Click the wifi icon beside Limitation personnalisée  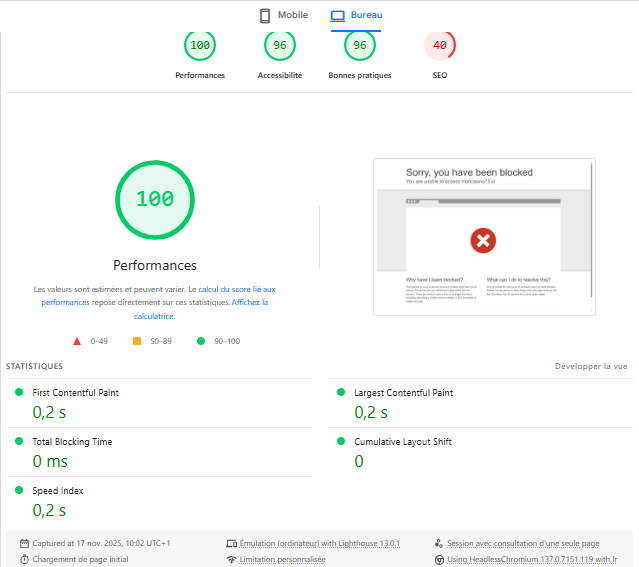pyautogui.click(x=232, y=560)
